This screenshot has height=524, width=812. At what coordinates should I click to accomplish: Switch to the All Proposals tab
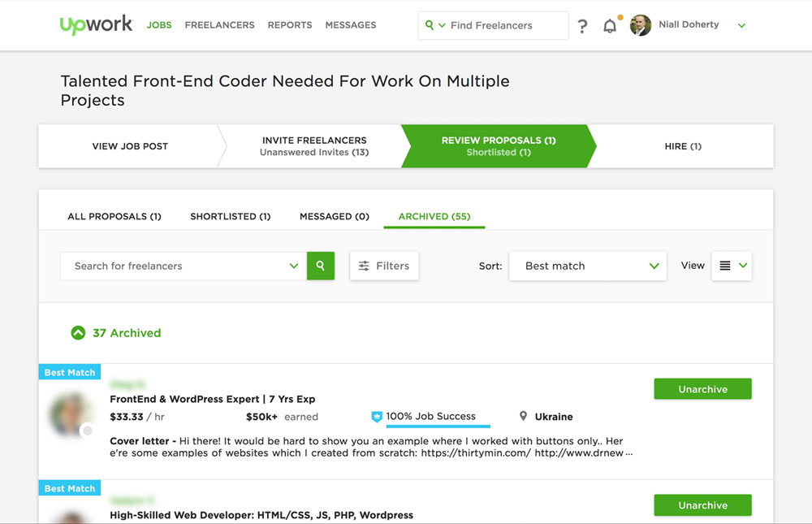pos(114,216)
